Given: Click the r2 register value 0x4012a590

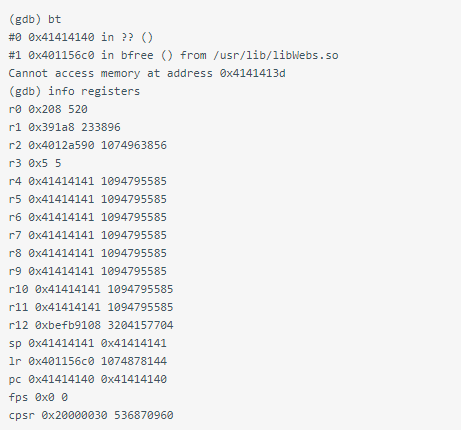Looking at the screenshot, I should point(61,145).
